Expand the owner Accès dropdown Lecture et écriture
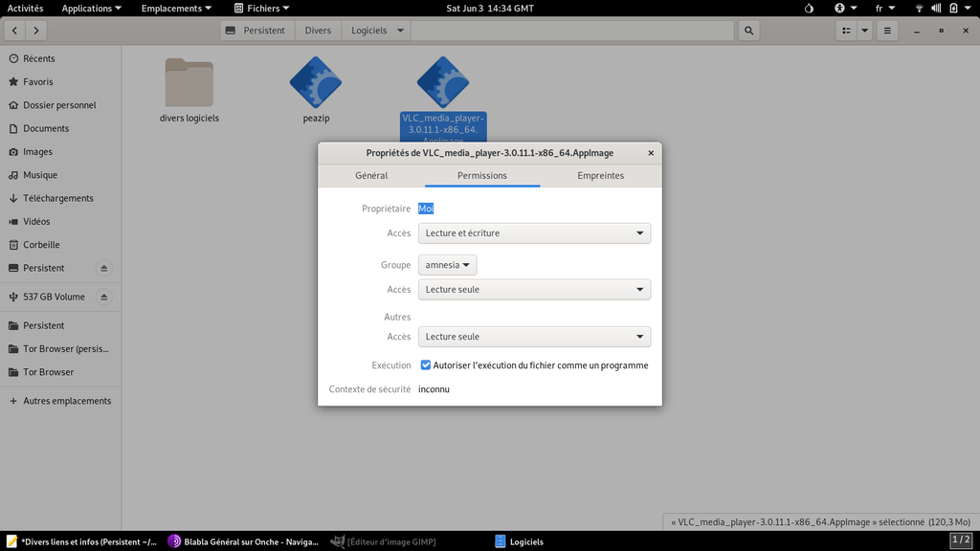The width and height of the screenshot is (980, 551). (x=534, y=233)
